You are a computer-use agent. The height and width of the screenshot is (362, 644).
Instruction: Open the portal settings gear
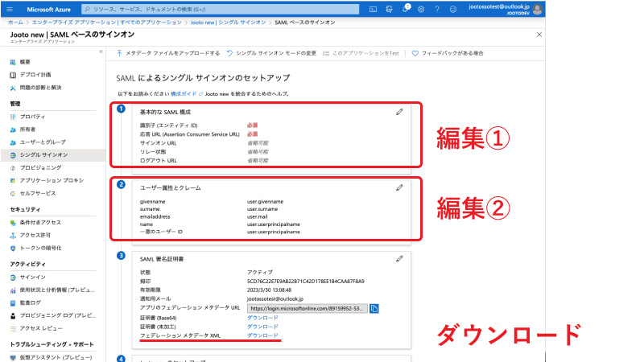[x=421, y=8]
